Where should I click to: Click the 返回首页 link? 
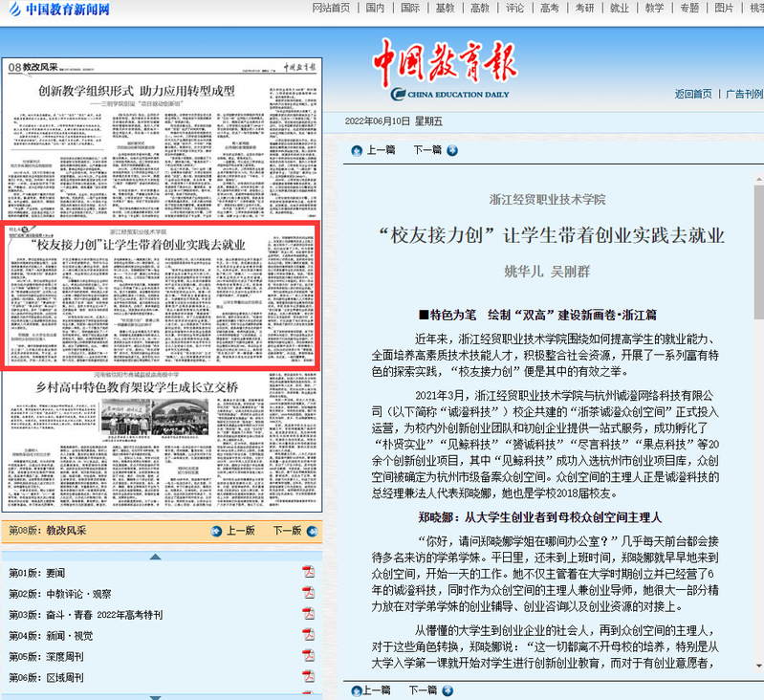coord(692,94)
